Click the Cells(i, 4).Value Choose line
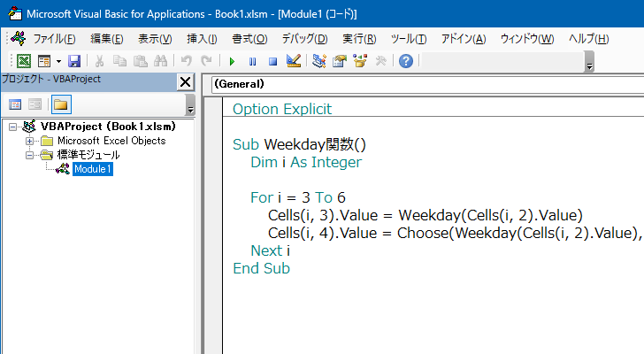This screenshot has width=644, height=354. tap(455, 233)
